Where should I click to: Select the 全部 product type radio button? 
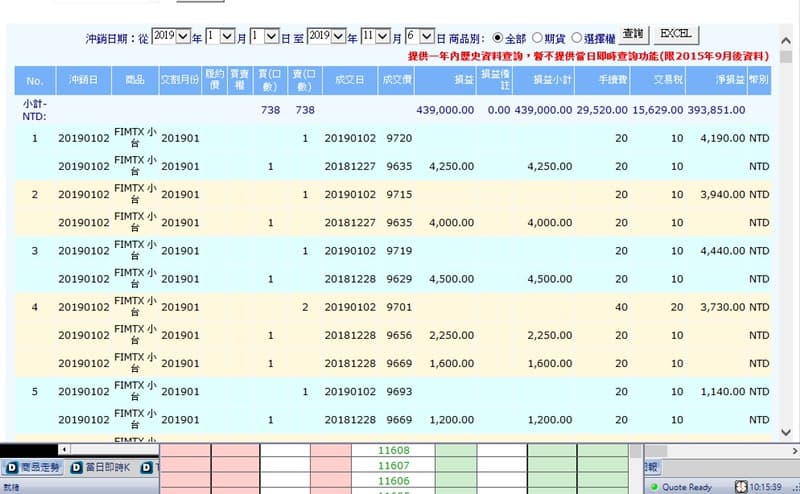497,38
